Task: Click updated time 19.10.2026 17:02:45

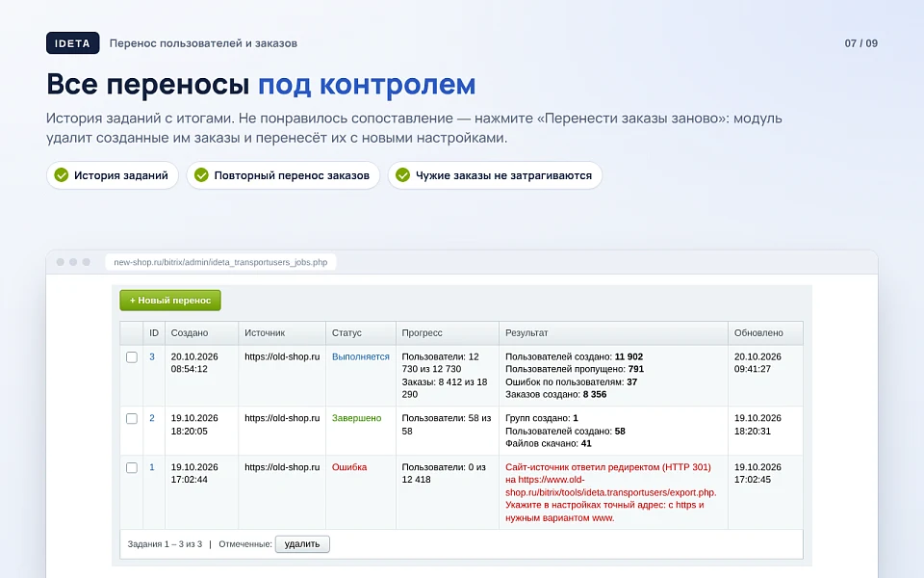Action: point(757,473)
